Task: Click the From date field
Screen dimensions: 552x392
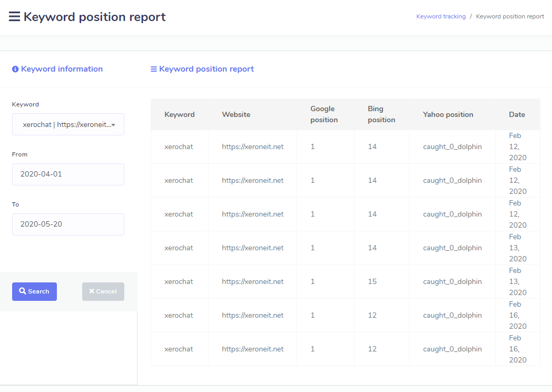Action: coord(68,174)
